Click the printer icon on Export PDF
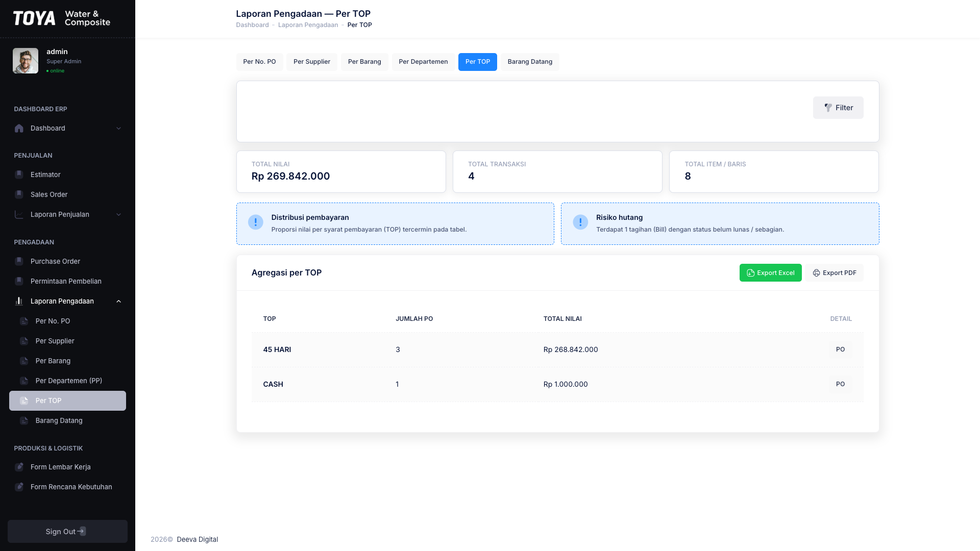Screen dimensions: 980x551 click(816, 273)
